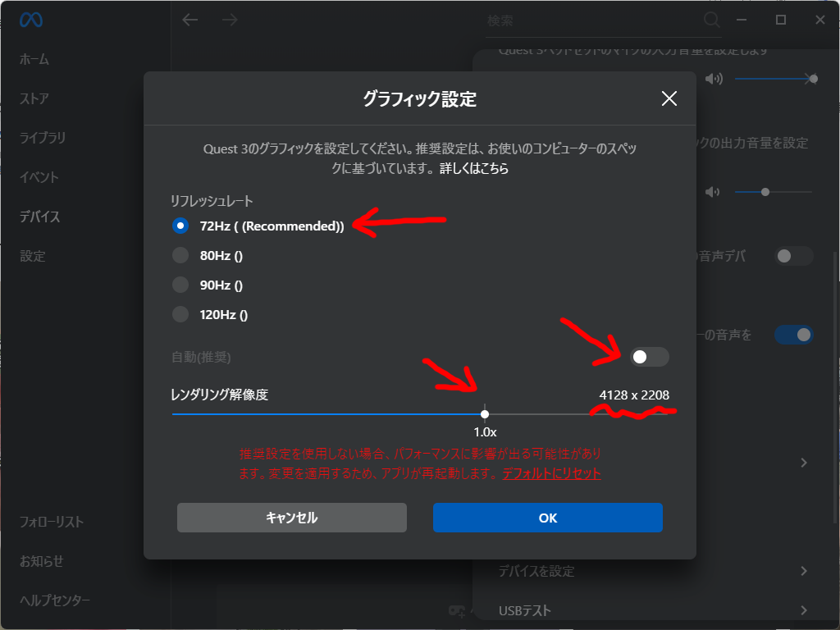Open ヘルプセンター in sidebar

(x=55, y=600)
